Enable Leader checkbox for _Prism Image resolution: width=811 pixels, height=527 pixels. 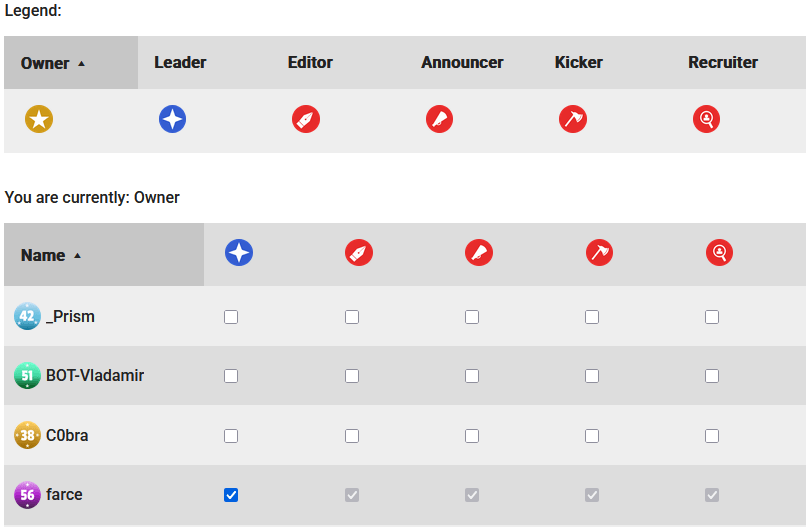tap(231, 317)
